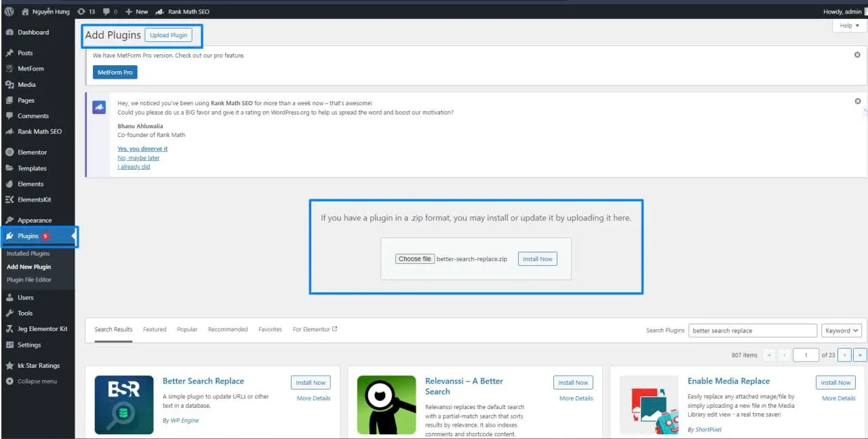Viewport: 868px width, 439px height.
Task: Open Plugins in the sidebar
Action: coord(37,236)
